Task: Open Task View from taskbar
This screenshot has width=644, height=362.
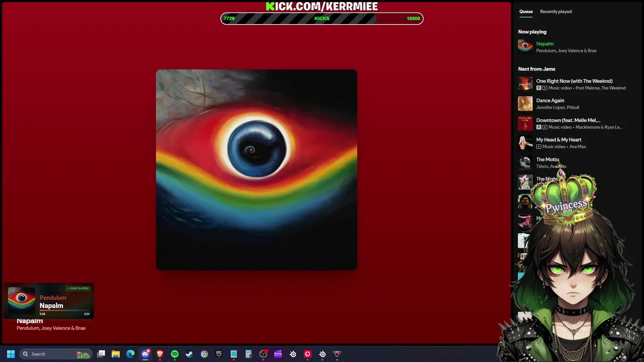Action: (101, 354)
